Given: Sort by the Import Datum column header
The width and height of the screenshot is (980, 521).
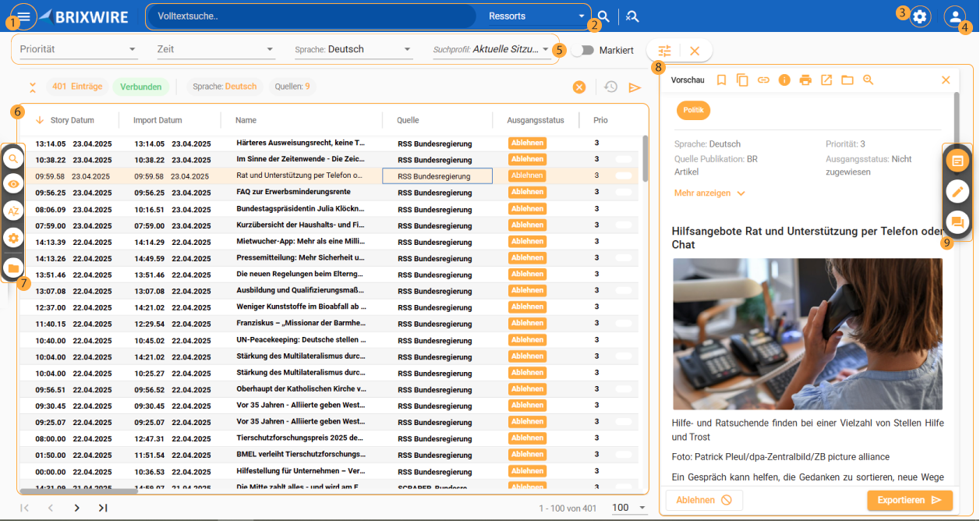Looking at the screenshot, I should coord(157,120).
